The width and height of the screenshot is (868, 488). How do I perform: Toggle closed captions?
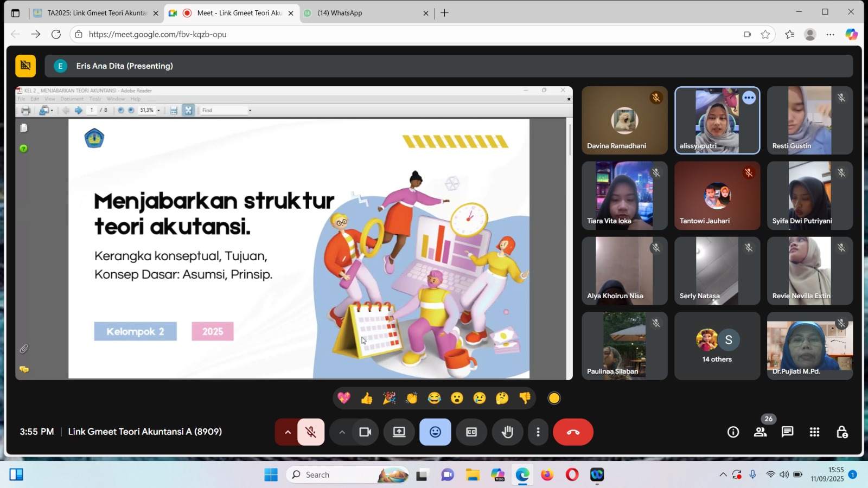(471, 432)
